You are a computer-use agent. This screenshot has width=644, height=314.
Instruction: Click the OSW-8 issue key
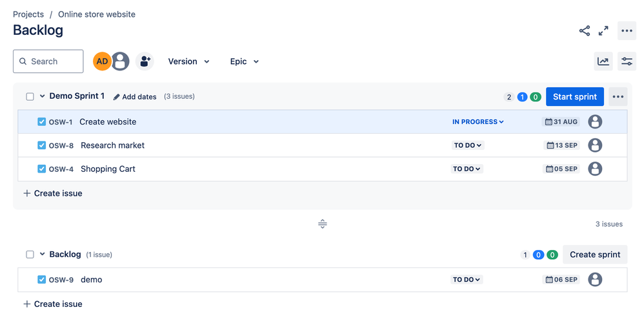click(x=61, y=145)
